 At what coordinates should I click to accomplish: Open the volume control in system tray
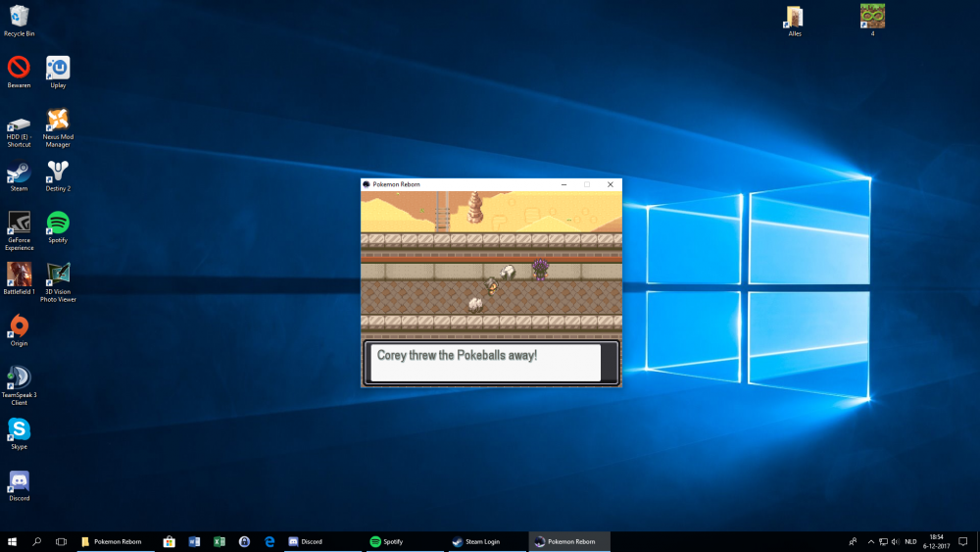coord(896,541)
